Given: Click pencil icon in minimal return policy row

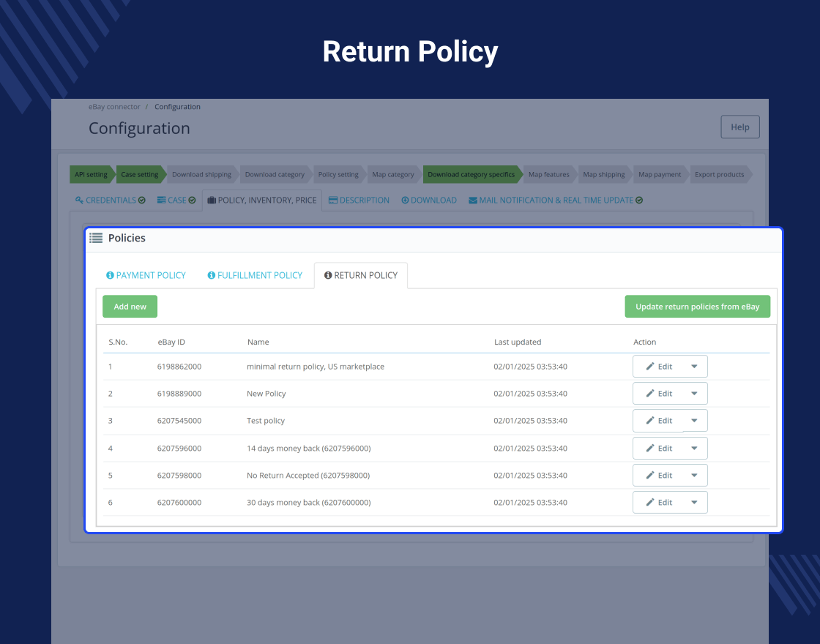Looking at the screenshot, I should (x=650, y=367).
